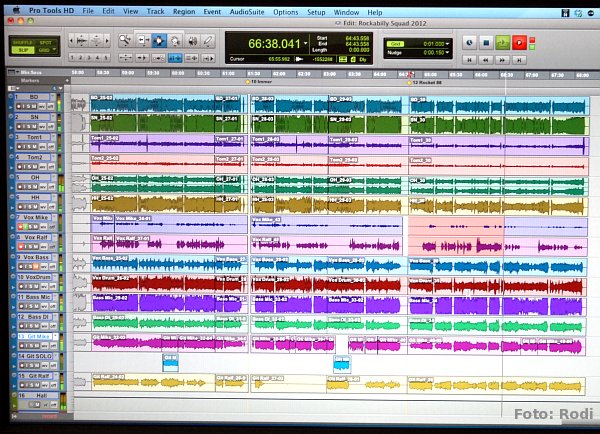This screenshot has height=434, width=600.
Task: Open Grid value dropdown
Action: point(447,44)
